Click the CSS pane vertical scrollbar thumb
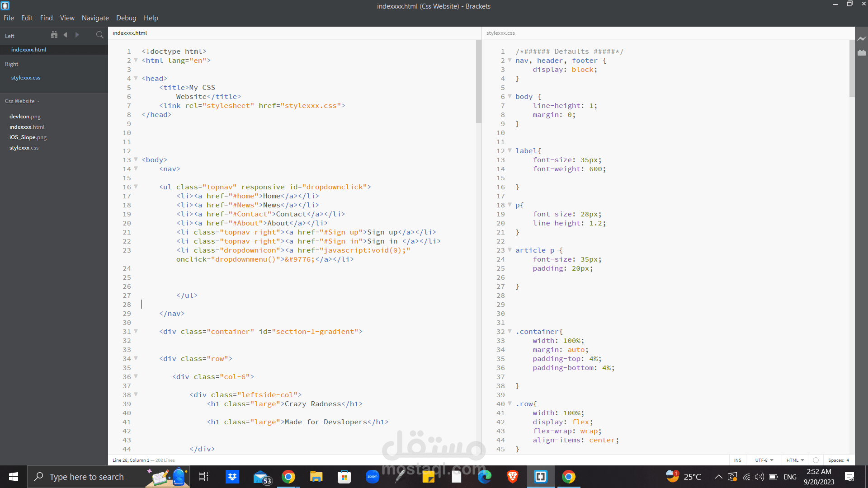 [x=852, y=68]
